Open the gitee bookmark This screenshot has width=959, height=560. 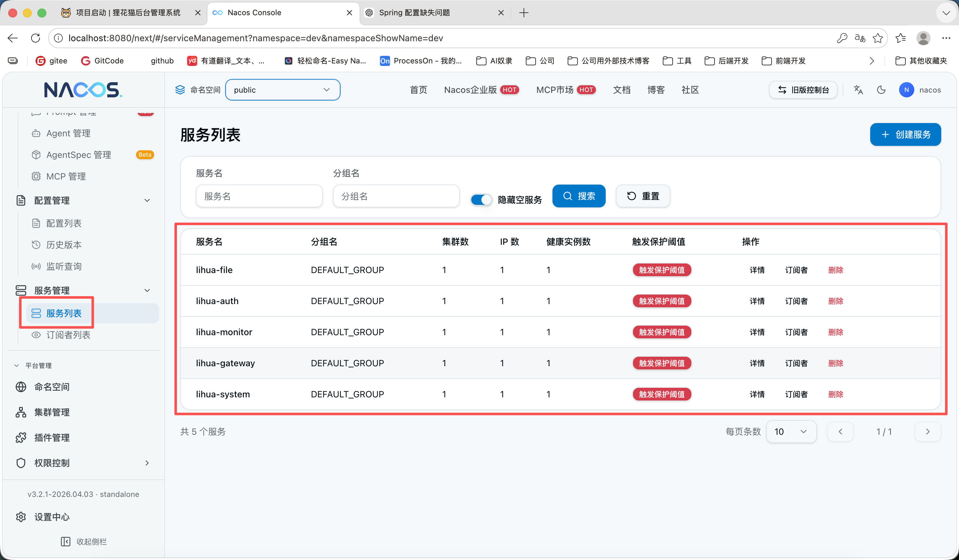[51, 61]
